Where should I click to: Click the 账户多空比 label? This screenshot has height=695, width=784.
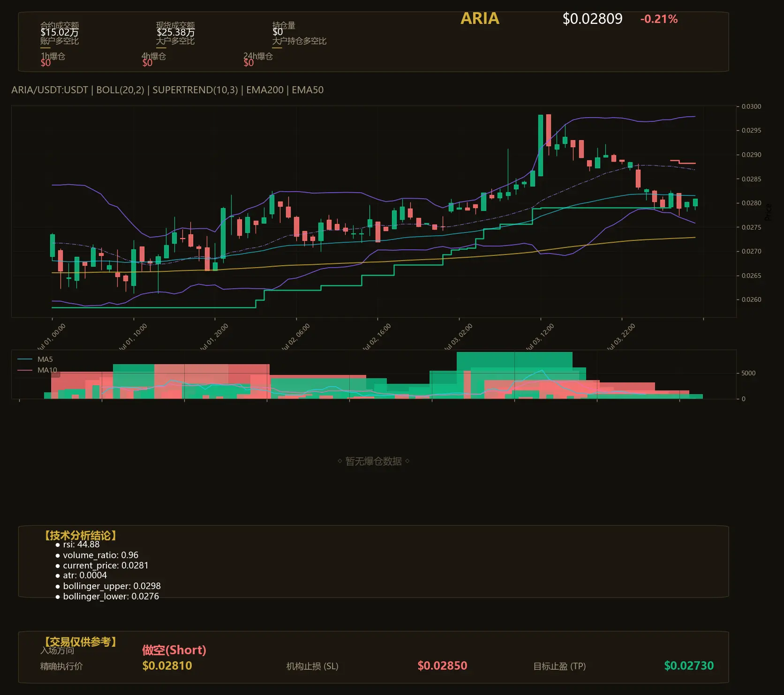[60, 41]
